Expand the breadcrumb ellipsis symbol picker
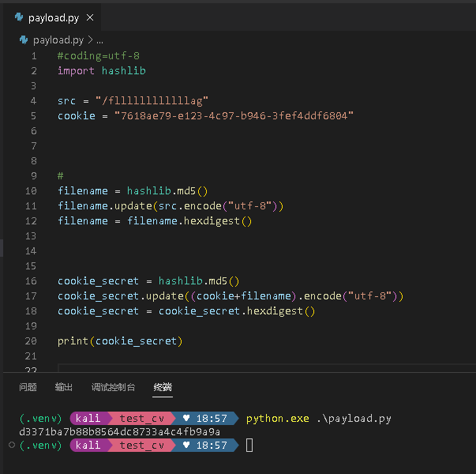This screenshot has width=476, height=474. (x=99, y=39)
